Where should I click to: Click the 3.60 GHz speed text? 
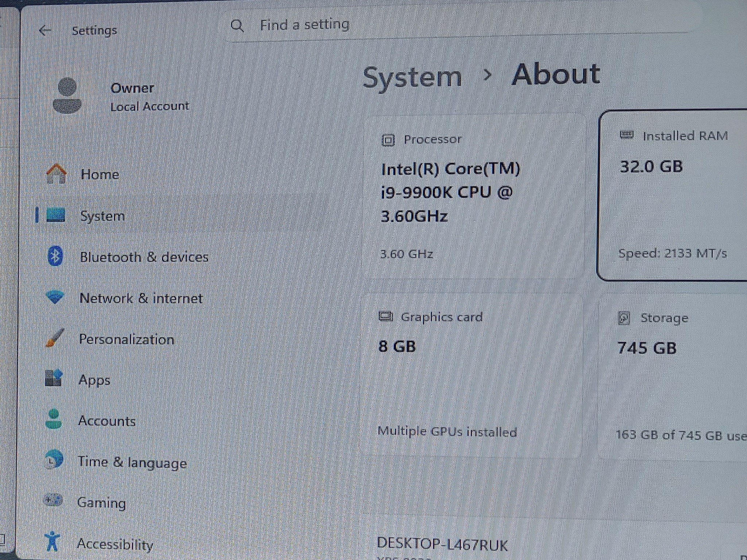(x=406, y=254)
